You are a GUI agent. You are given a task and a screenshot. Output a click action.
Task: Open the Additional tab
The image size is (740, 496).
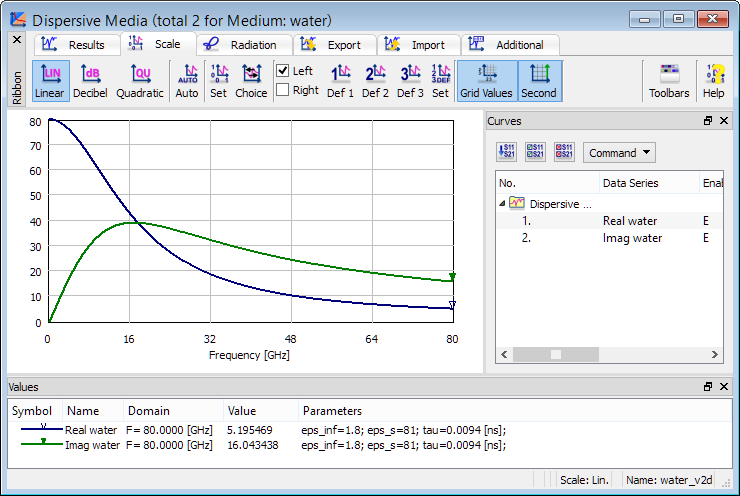click(510, 45)
